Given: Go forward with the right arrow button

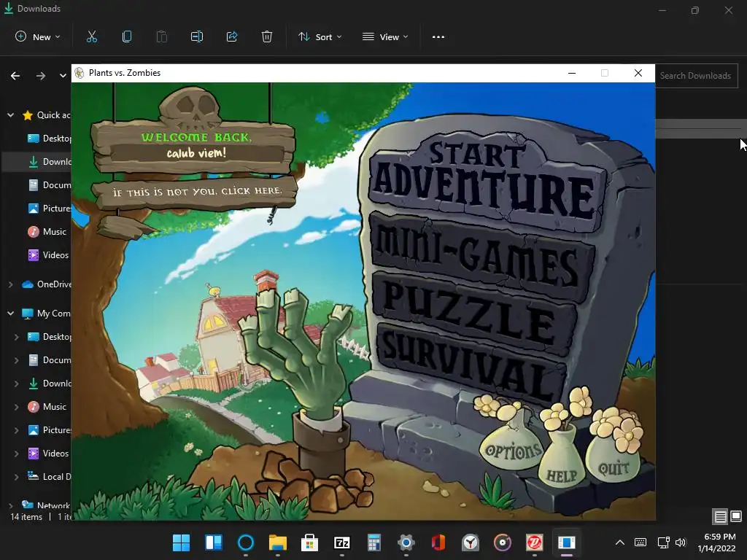Looking at the screenshot, I should coord(41,76).
